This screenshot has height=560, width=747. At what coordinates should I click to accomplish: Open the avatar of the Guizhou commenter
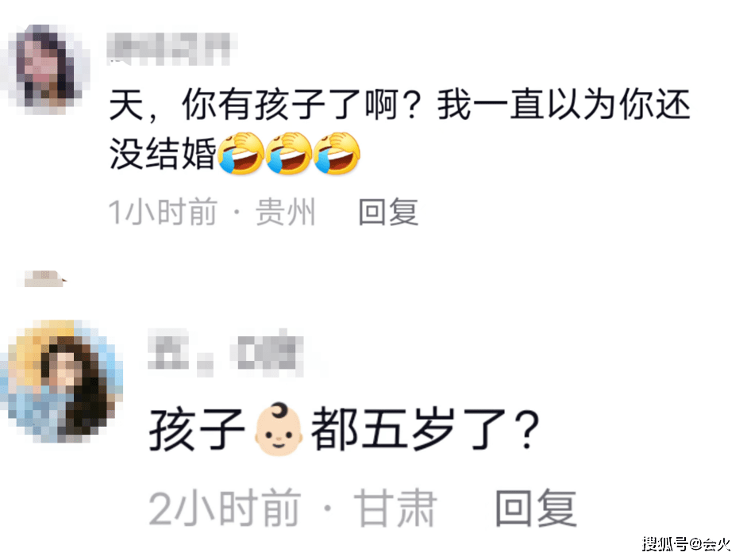click(x=46, y=69)
